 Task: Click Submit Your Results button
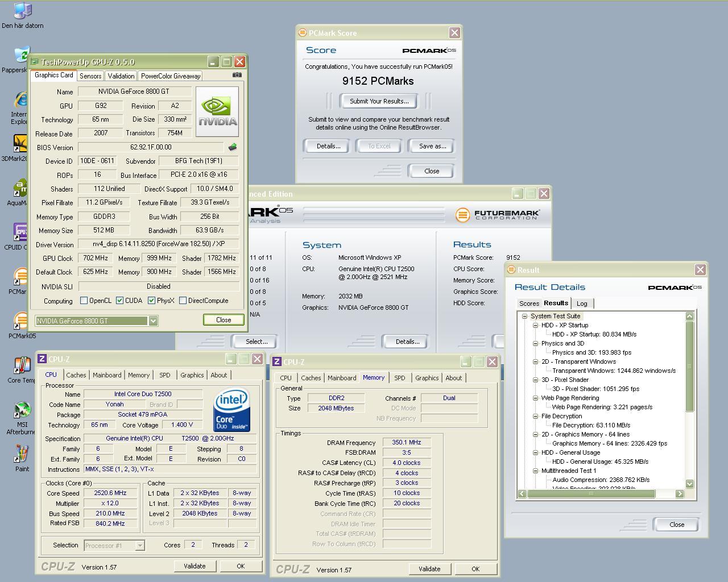pos(379,101)
